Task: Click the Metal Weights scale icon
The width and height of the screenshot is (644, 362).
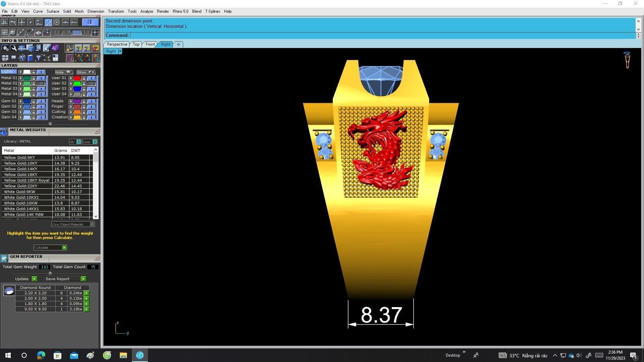Action: click(4, 131)
